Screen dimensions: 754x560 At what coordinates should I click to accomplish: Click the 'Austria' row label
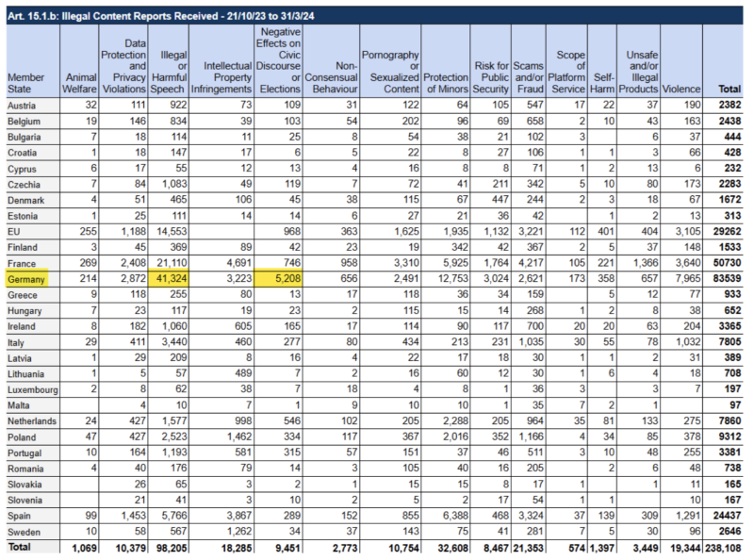click(25, 107)
